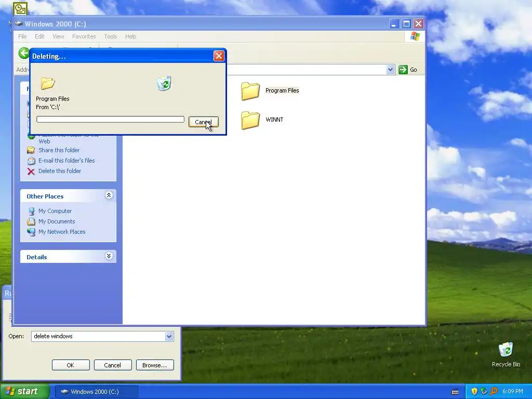Viewport: 532px width, 399px height.
Task: Open the Run dialog command dropdown
Action: click(x=169, y=336)
